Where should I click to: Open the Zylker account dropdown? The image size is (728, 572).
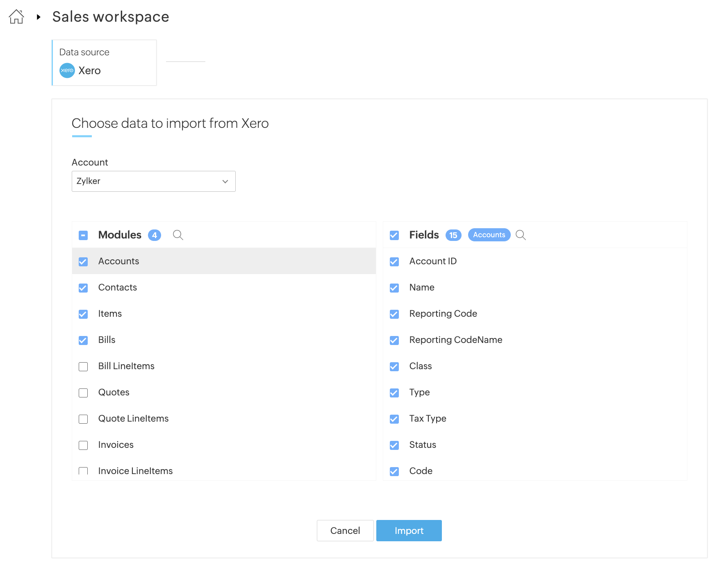point(153,181)
